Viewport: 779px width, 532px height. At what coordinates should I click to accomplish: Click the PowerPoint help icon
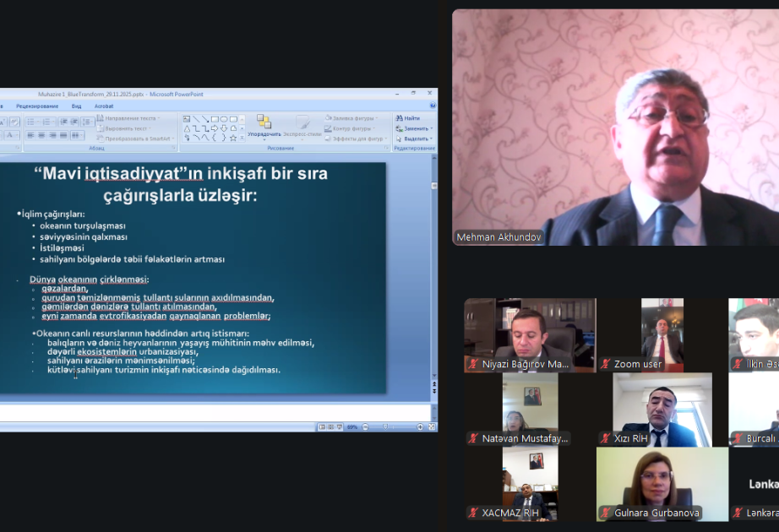433,106
